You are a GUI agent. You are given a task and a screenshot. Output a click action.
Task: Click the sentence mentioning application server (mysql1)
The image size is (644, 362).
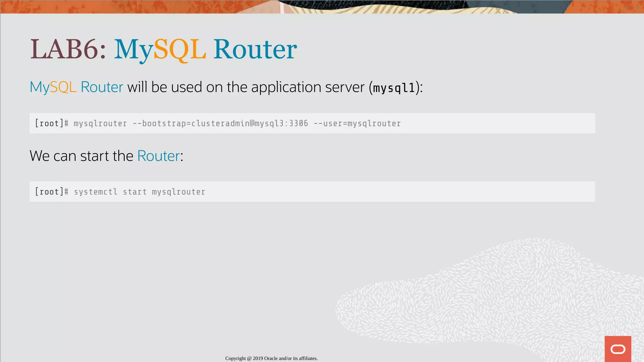click(226, 87)
